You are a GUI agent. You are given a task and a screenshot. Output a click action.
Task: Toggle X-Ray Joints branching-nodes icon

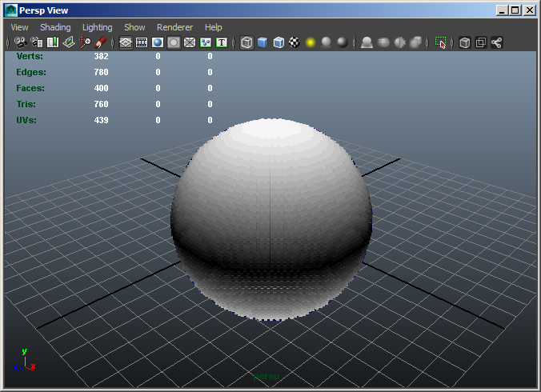click(x=496, y=42)
